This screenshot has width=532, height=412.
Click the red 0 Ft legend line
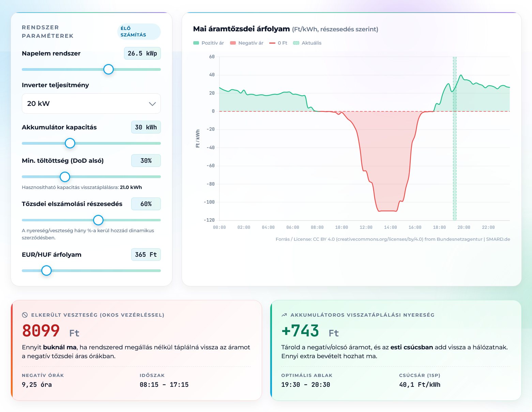(x=272, y=43)
